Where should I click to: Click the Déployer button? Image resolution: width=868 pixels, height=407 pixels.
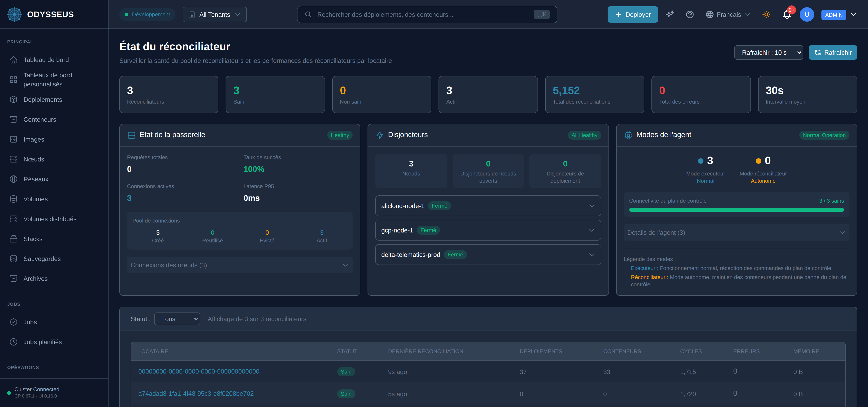[x=632, y=14]
